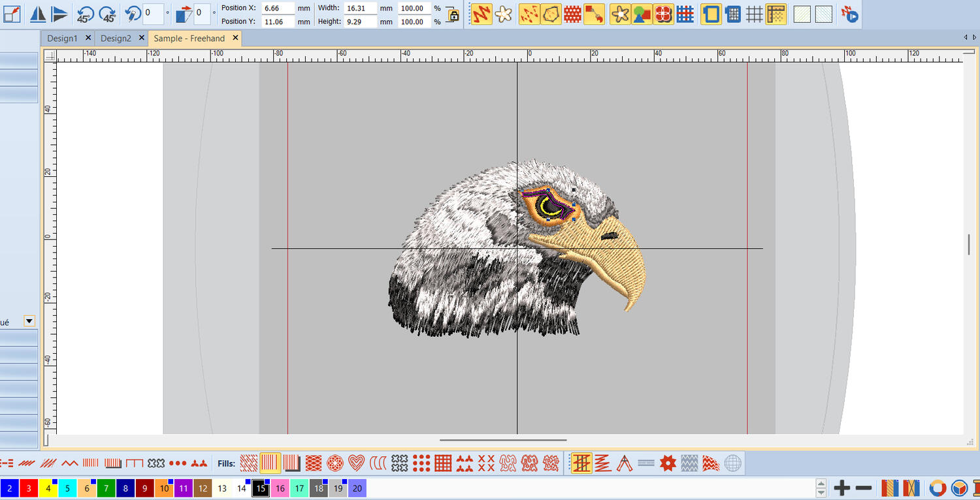Select the heart motif fill icon
Viewport: 980px width, 500px height.
[356, 463]
